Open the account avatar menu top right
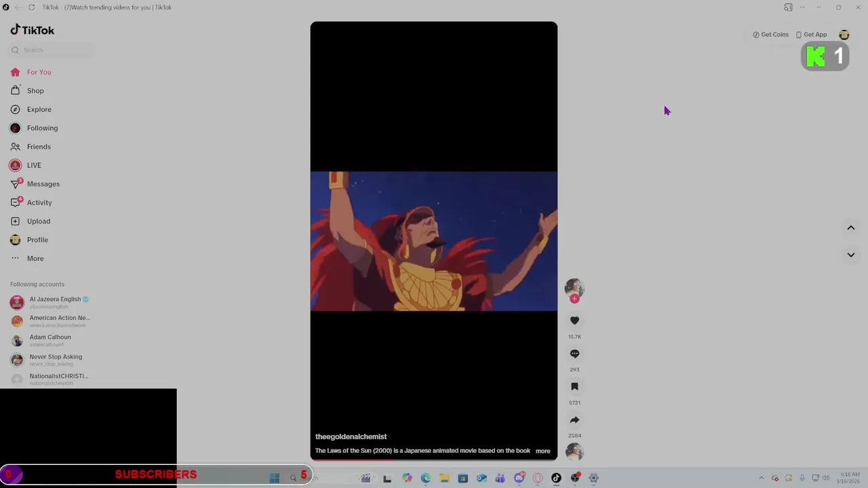This screenshot has height=488, width=868. pos(844,35)
